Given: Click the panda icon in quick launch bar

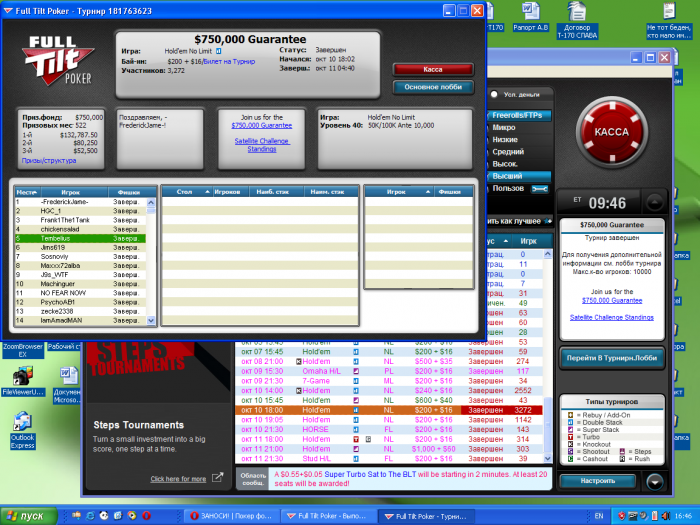Looking at the screenshot, I should coord(104,516).
